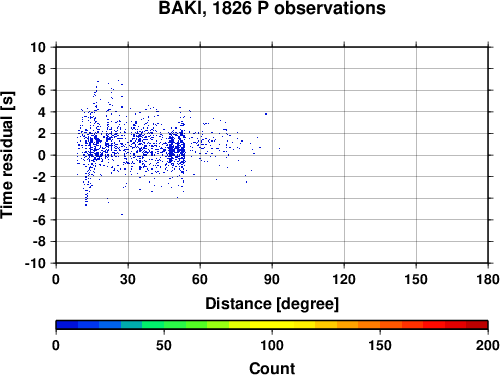Select the 'Distance [degree]' x-axis label

tap(272, 304)
